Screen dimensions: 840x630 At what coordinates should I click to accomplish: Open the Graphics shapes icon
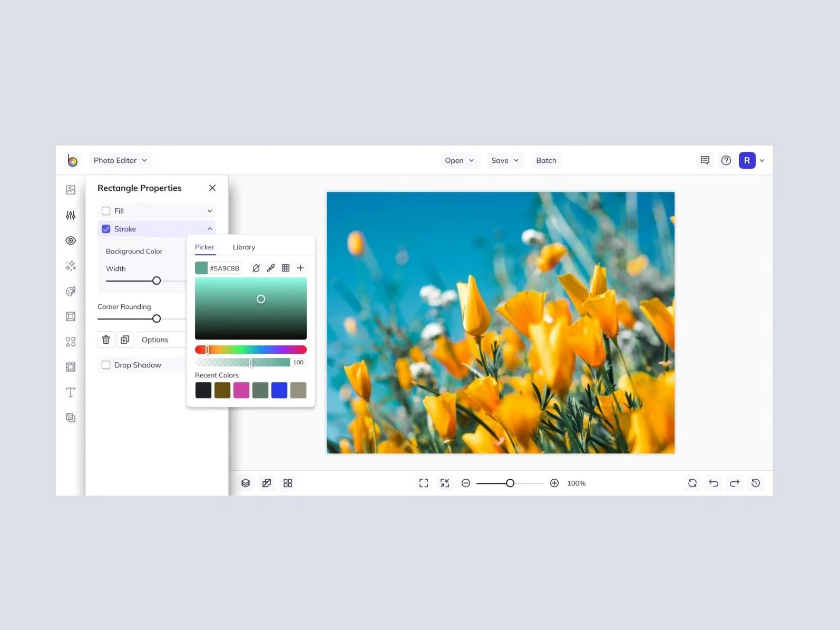(71, 342)
